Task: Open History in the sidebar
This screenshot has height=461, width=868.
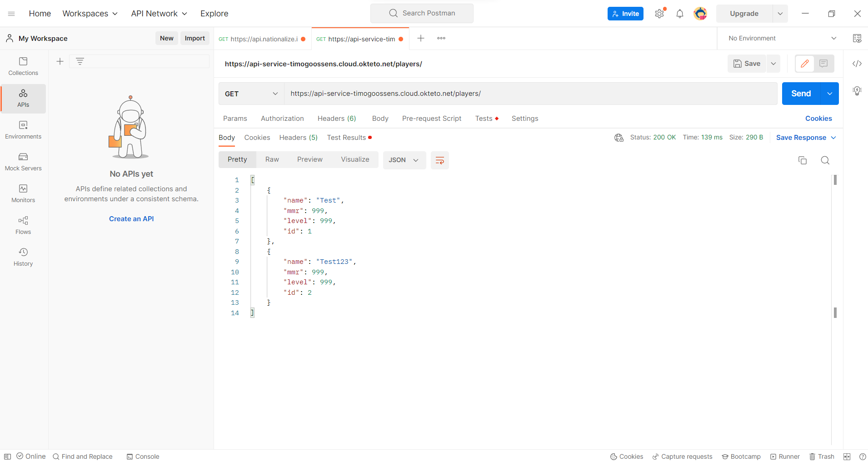Action: pyautogui.click(x=23, y=257)
